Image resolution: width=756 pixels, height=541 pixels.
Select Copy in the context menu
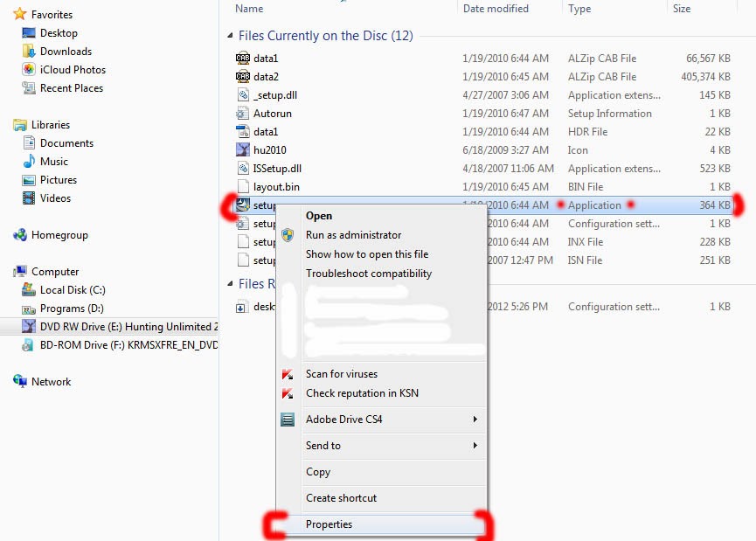[x=317, y=472]
